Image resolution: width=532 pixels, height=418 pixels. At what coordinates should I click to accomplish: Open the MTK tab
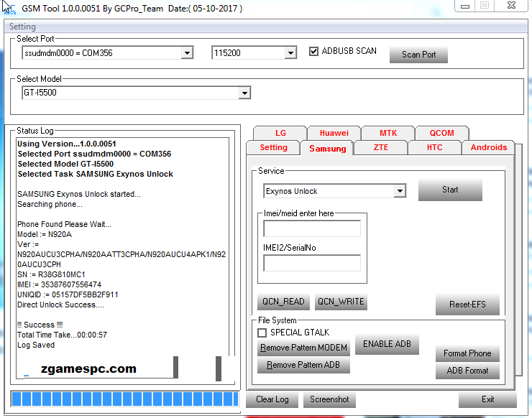pos(387,133)
